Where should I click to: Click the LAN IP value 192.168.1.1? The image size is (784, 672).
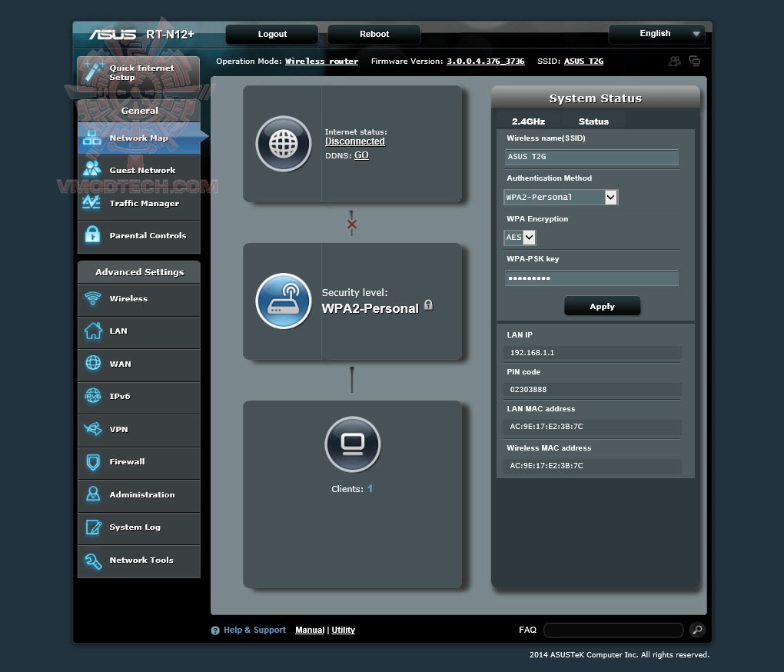click(x=532, y=352)
